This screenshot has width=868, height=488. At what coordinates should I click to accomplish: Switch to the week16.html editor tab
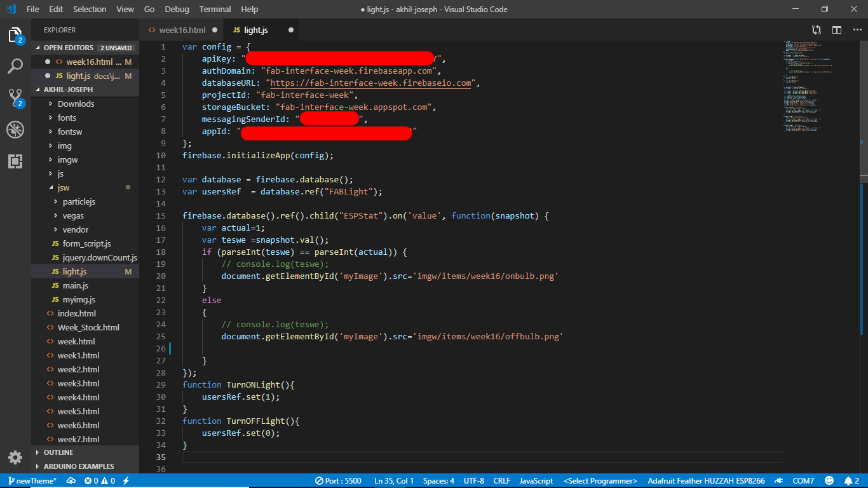(182, 30)
